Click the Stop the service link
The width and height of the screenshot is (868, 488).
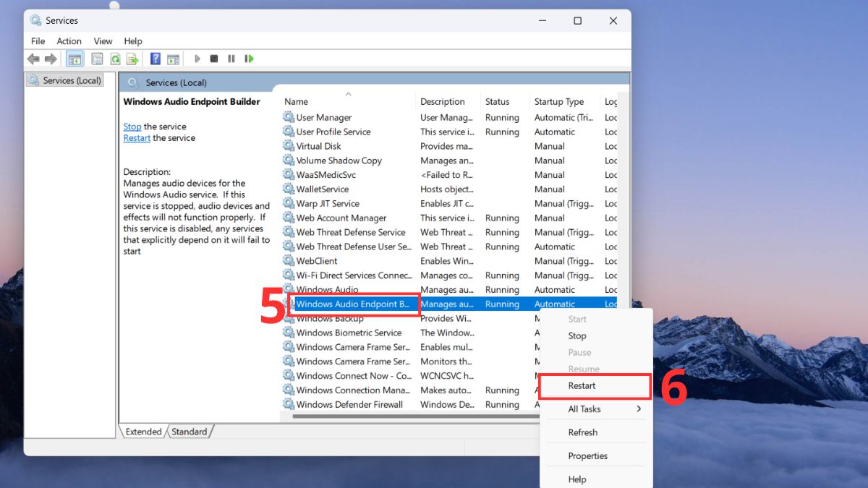point(132,127)
